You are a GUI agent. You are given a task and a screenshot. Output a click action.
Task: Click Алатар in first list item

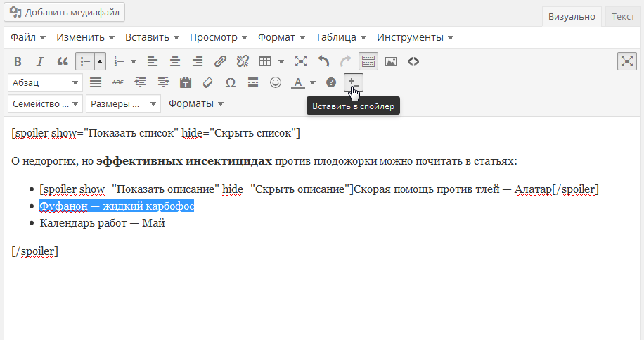tap(533, 189)
